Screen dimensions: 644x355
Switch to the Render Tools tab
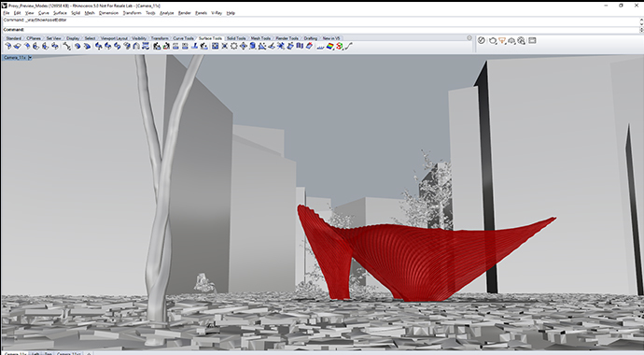point(287,38)
